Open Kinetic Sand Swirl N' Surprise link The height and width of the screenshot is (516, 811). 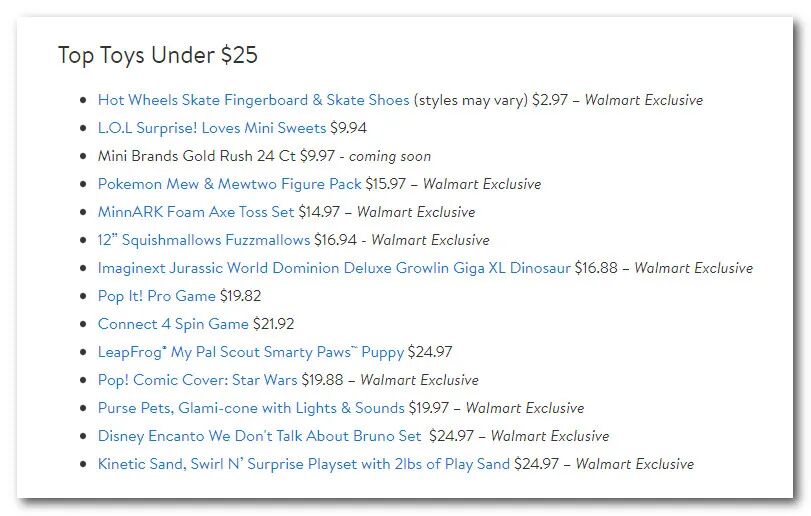coord(304,464)
